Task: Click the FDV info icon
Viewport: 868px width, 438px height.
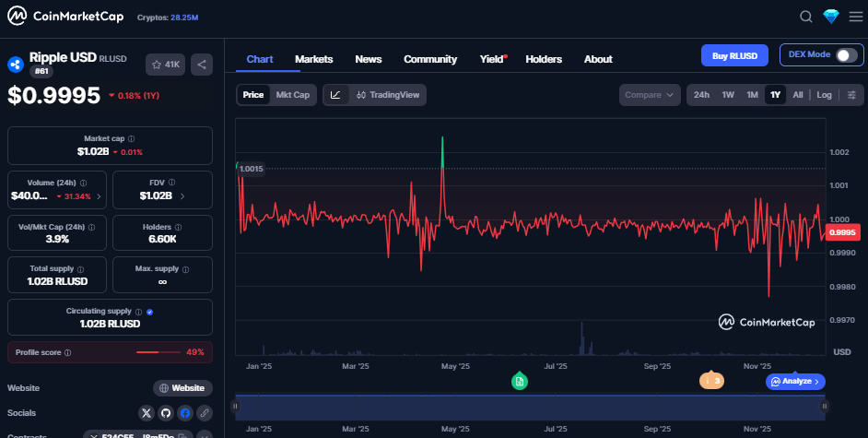Action: [x=171, y=183]
